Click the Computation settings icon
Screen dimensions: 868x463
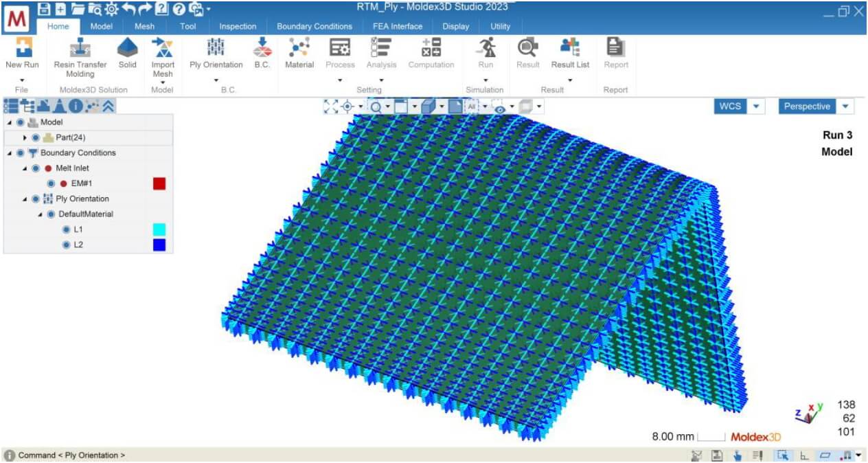coord(431,47)
